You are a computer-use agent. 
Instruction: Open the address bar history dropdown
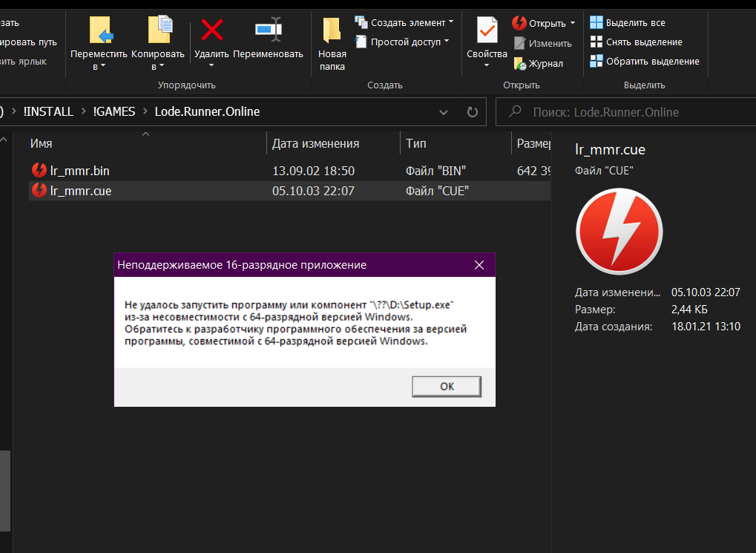[x=444, y=112]
